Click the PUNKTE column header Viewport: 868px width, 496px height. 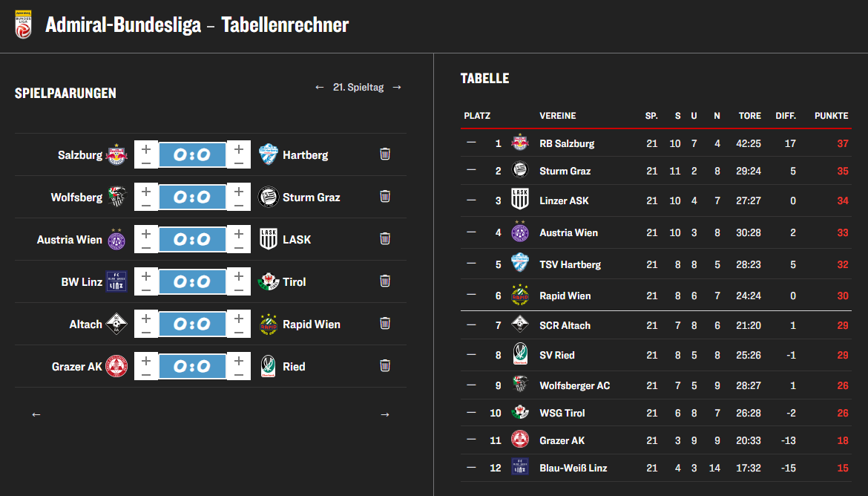[x=831, y=116]
